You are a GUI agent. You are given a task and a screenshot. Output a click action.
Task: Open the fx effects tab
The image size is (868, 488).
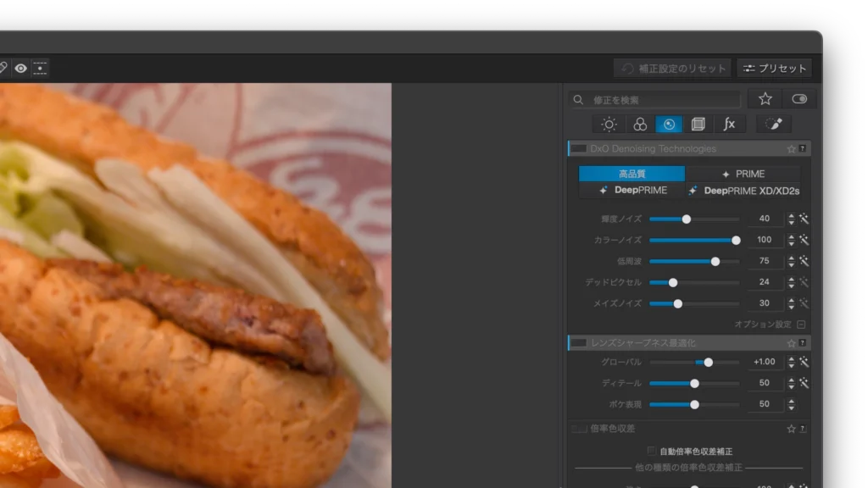[729, 125]
